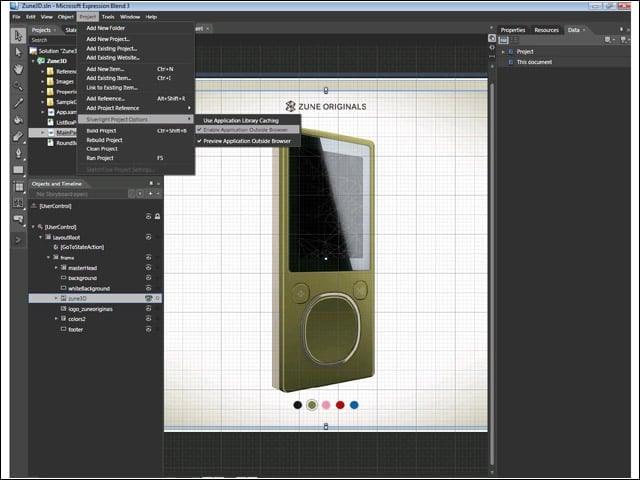Open the add live data source icon
This screenshot has width=640, height=480.
(x=624, y=40)
